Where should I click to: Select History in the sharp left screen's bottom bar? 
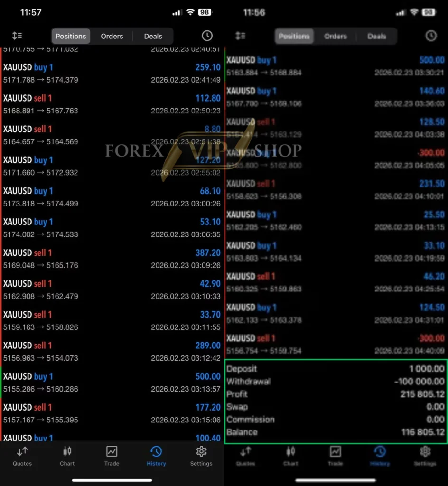pos(156,456)
